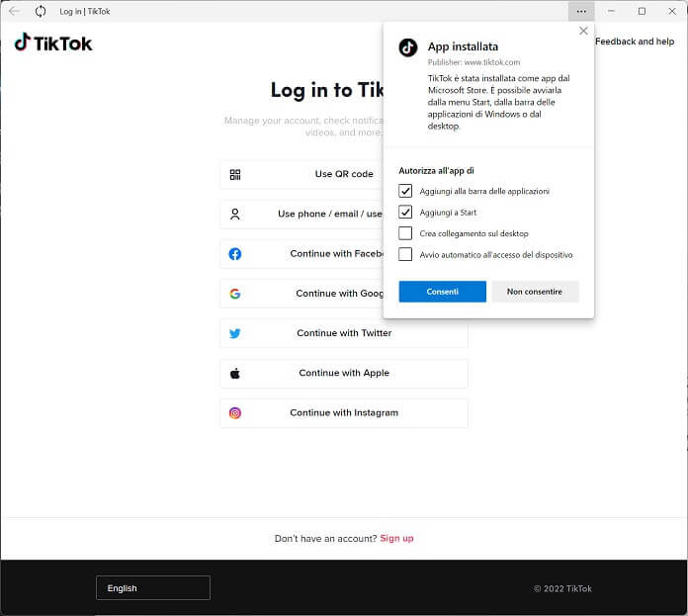Click the Log in | TikTok window title
Image resolution: width=688 pixels, height=616 pixels.
tap(85, 12)
